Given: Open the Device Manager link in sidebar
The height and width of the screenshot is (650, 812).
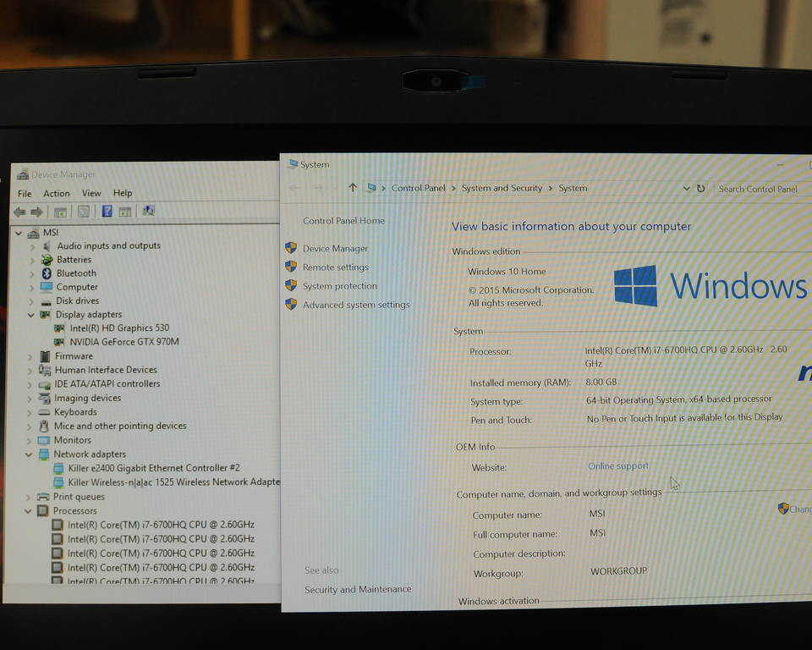Looking at the screenshot, I should click(x=335, y=248).
